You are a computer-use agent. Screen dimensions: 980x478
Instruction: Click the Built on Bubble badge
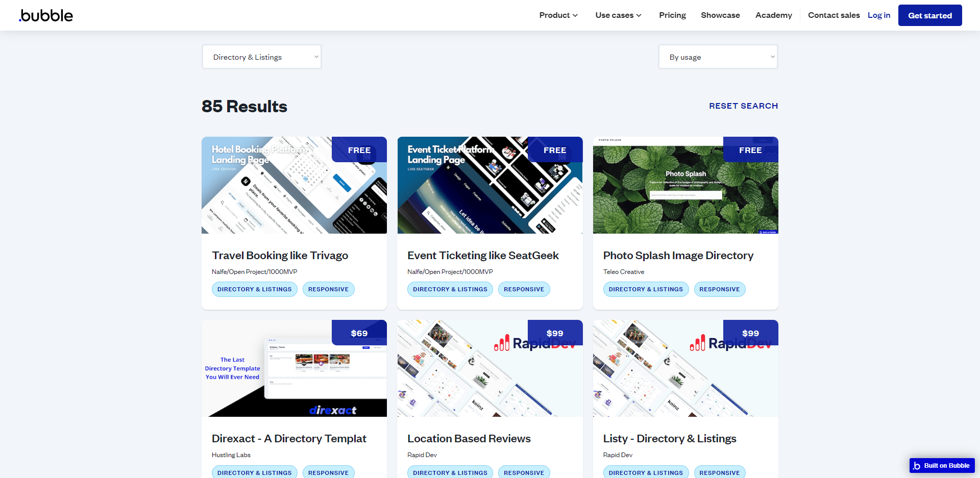click(x=942, y=465)
